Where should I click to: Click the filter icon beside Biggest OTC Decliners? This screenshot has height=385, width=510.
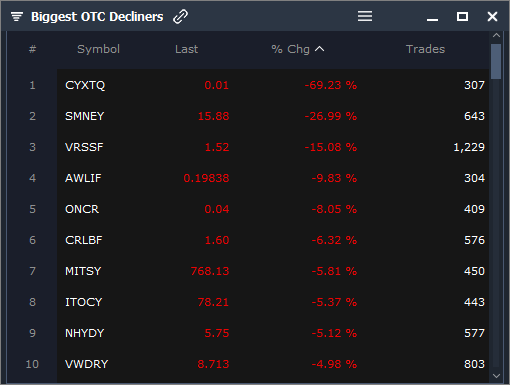point(17,16)
